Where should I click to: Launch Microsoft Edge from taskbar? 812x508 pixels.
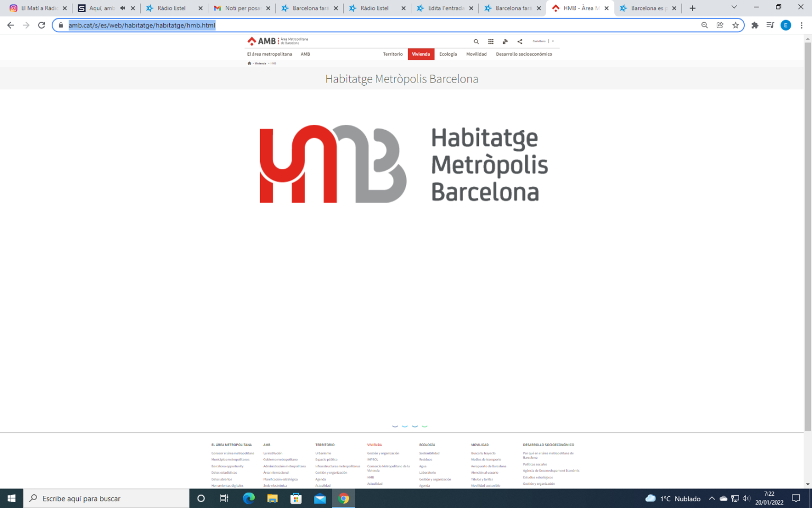[248, 498]
